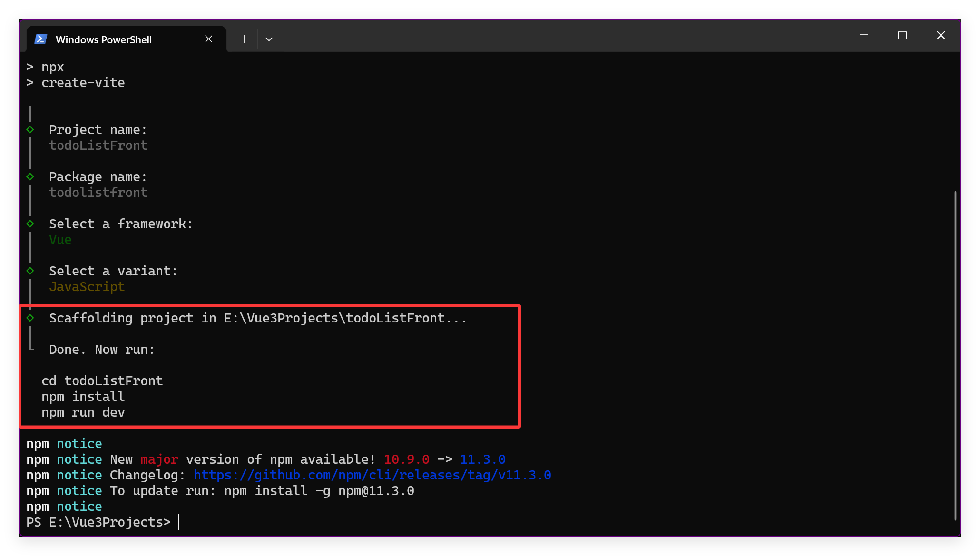
Task: Click the green diamond beside Select a framework
Action: (30, 224)
